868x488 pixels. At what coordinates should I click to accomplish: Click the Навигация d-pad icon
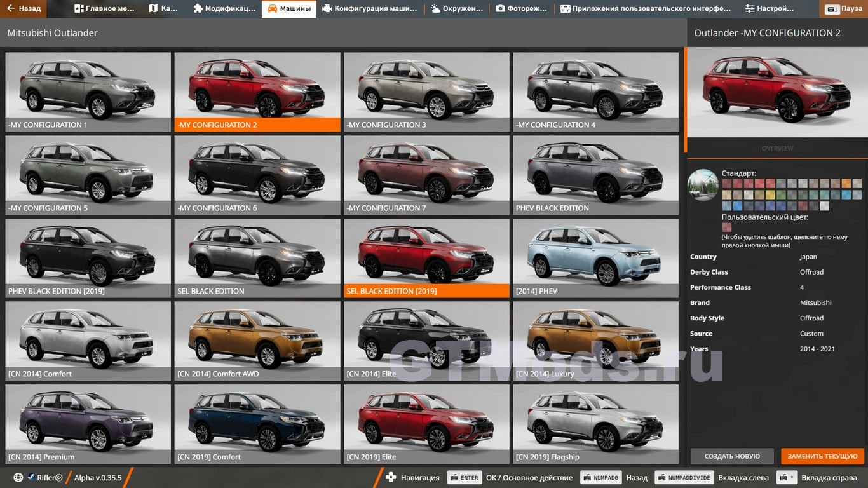(391, 478)
